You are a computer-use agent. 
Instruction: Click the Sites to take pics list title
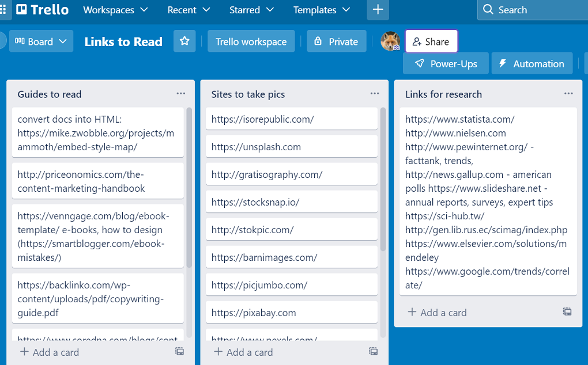(x=248, y=94)
